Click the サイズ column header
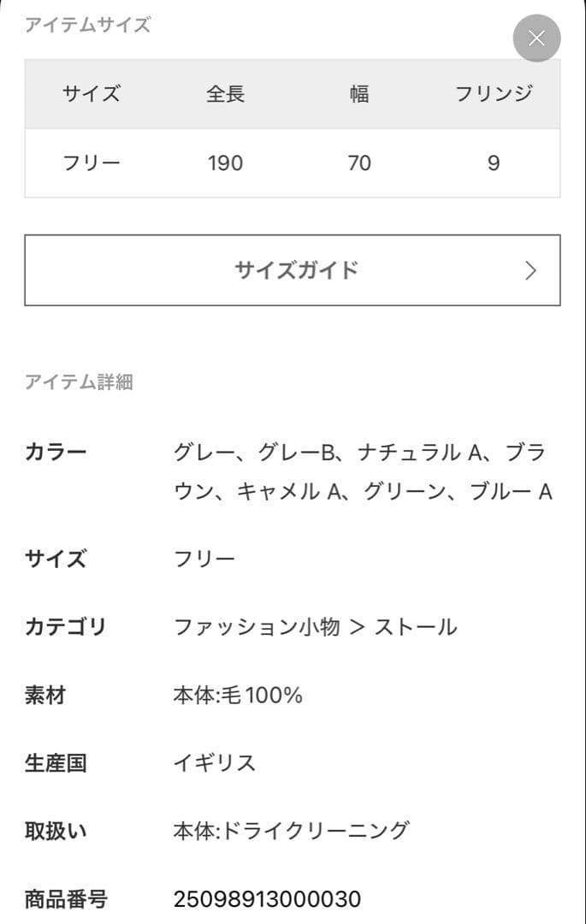This screenshot has width=586, height=924. (90, 94)
